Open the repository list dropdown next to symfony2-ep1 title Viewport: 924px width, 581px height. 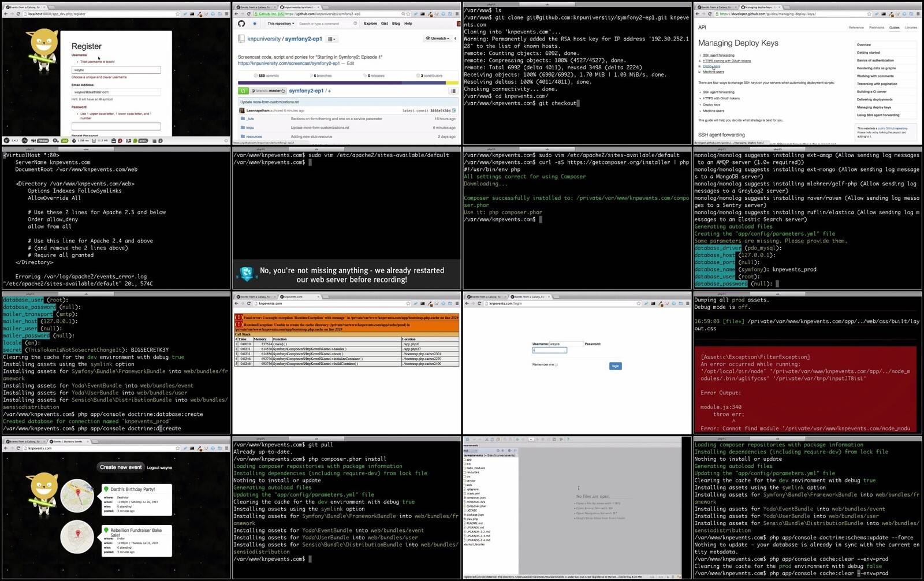[x=331, y=39]
